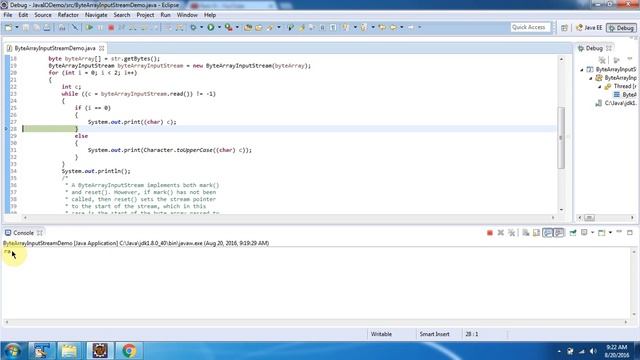
Task: Click the editor scroll down arrow
Action: [561, 210]
